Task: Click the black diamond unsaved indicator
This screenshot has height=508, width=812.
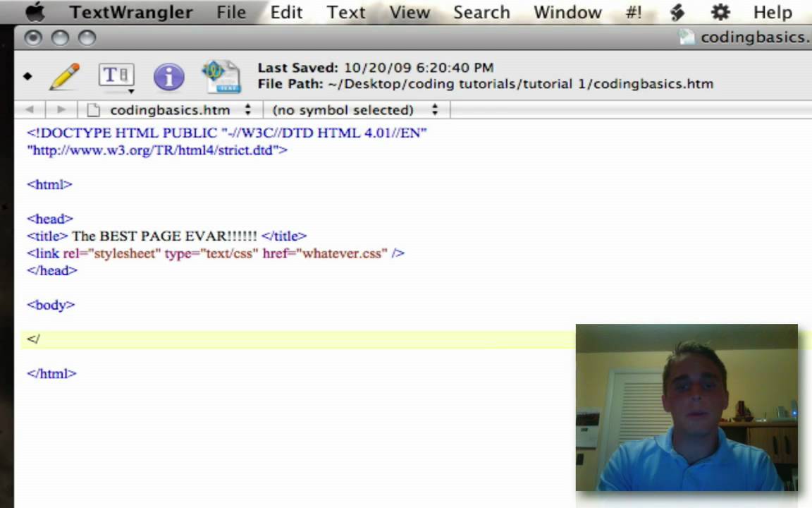Action: [27, 77]
